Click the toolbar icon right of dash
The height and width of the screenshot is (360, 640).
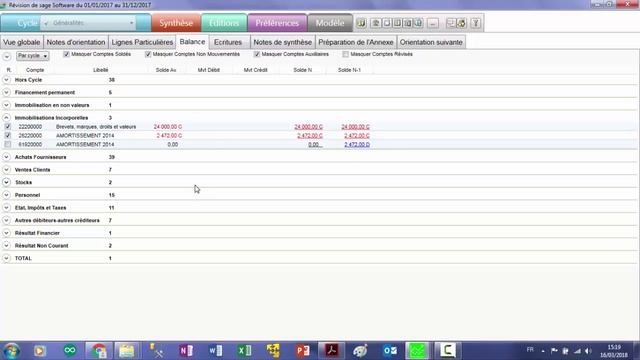point(451,23)
